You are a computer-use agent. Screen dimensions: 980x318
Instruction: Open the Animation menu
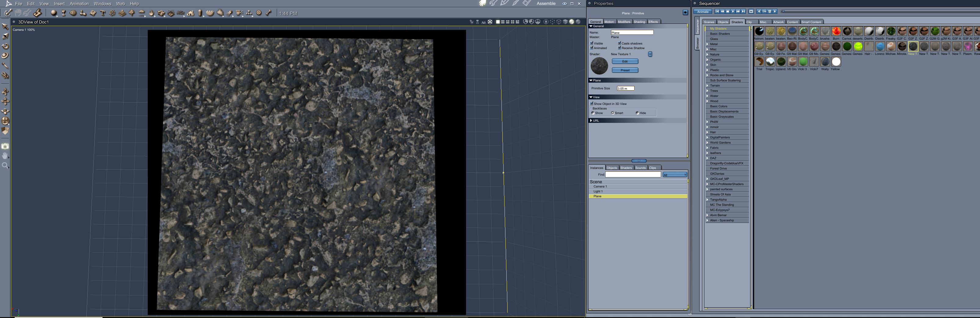click(x=79, y=4)
